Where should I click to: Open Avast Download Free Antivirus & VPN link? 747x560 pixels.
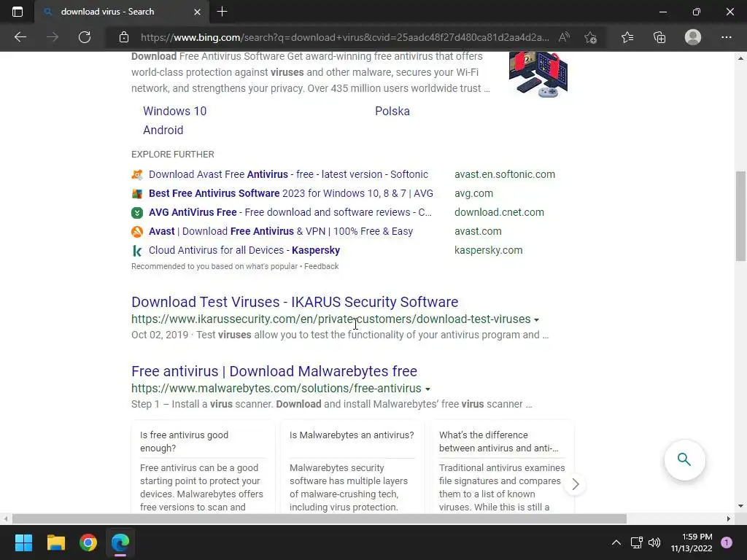coord(281,231)
